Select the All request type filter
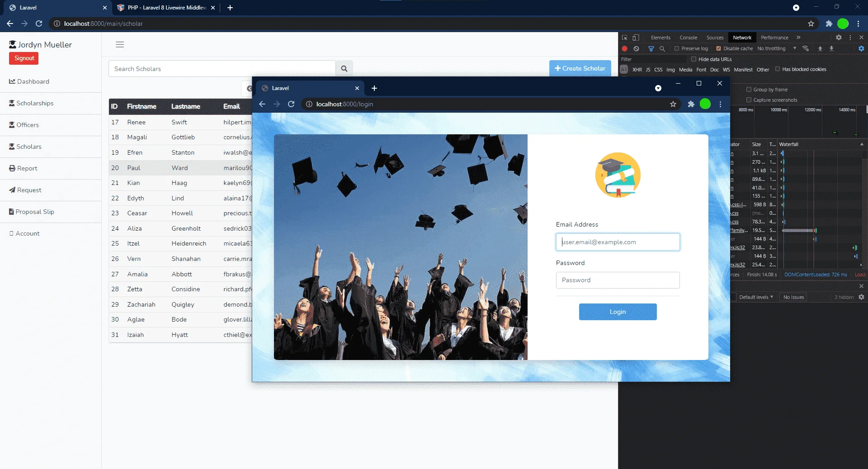Viewport: 868px width, 469px height. pyautogui.click(x=624, y=70)
